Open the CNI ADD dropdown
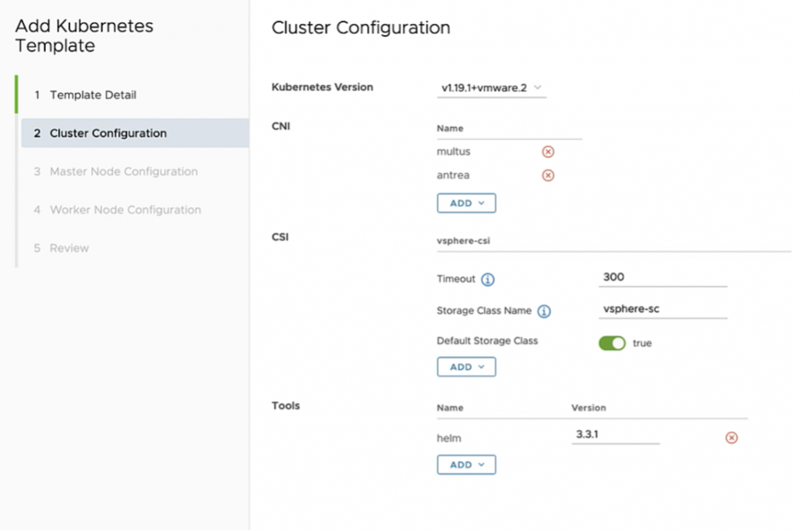 (466, 203)
